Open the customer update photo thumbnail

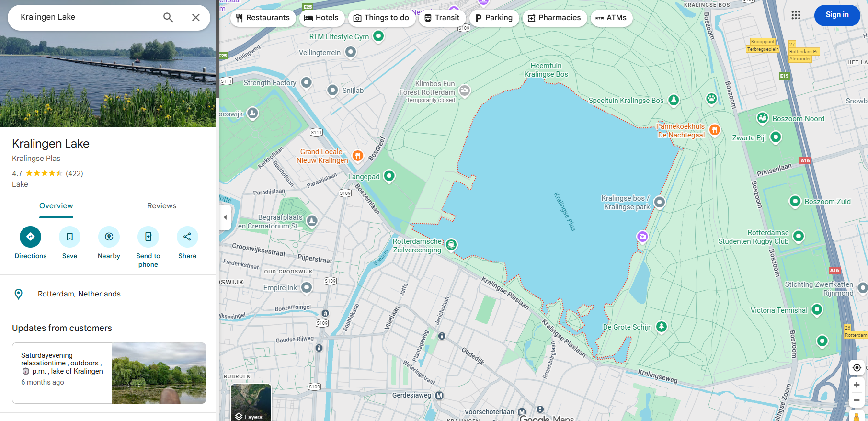click(x=159, y=373)
